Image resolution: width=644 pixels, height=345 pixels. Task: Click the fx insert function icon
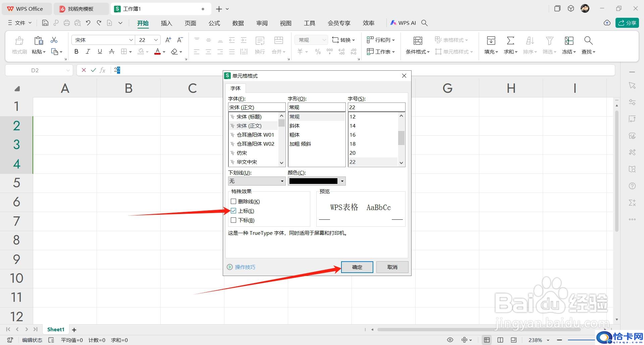pyautogui.click(x=103, y=70)
